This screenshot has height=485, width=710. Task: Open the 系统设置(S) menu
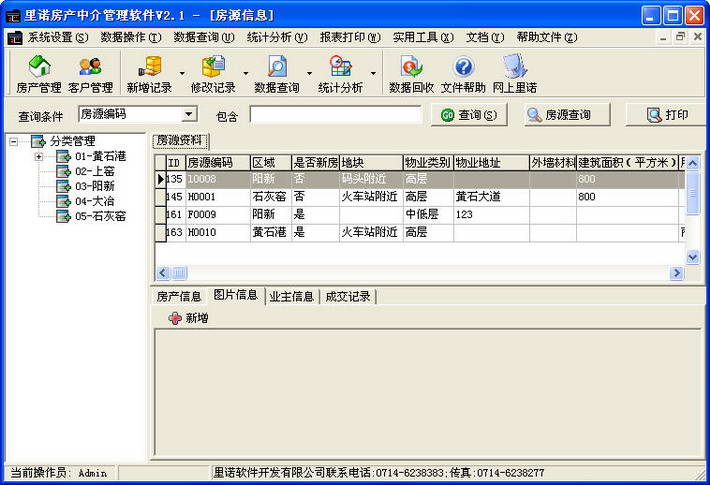pos(58,38)
